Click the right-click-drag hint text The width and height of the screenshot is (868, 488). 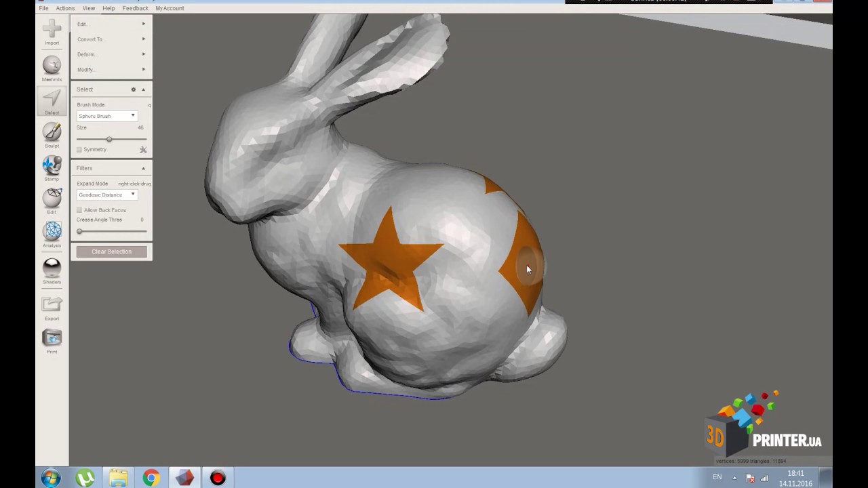pyautogui.click(x=134, y=184)
